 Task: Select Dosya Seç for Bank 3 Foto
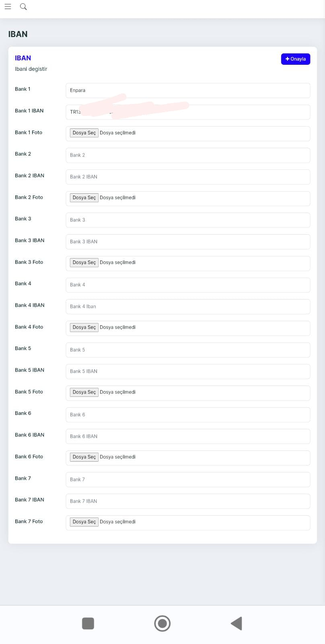tap(84, 262)
